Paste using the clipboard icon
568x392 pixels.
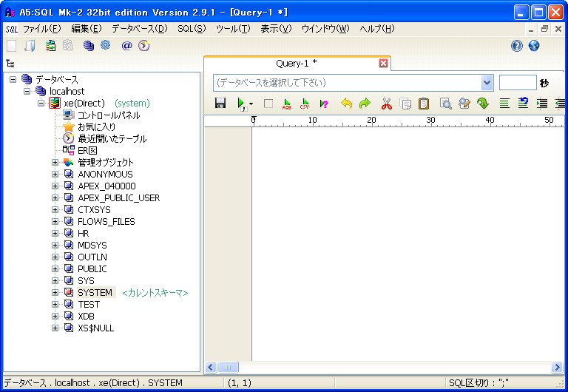[424, 104]
